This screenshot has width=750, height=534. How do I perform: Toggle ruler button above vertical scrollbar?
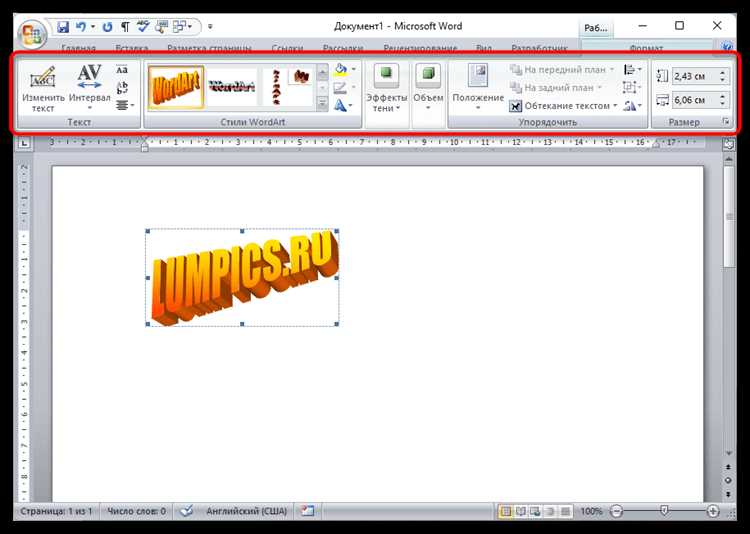point(728,144)
